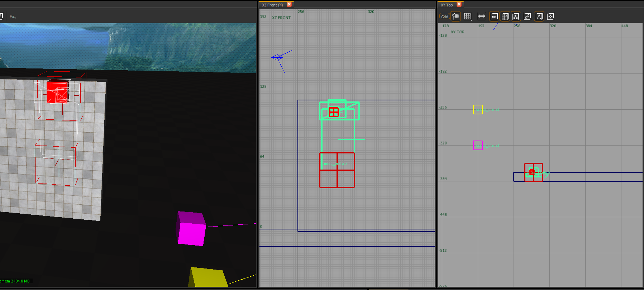Click the grid blocks display icon
This screenshot has height=290, width=644.
click(x=505, y=16)
